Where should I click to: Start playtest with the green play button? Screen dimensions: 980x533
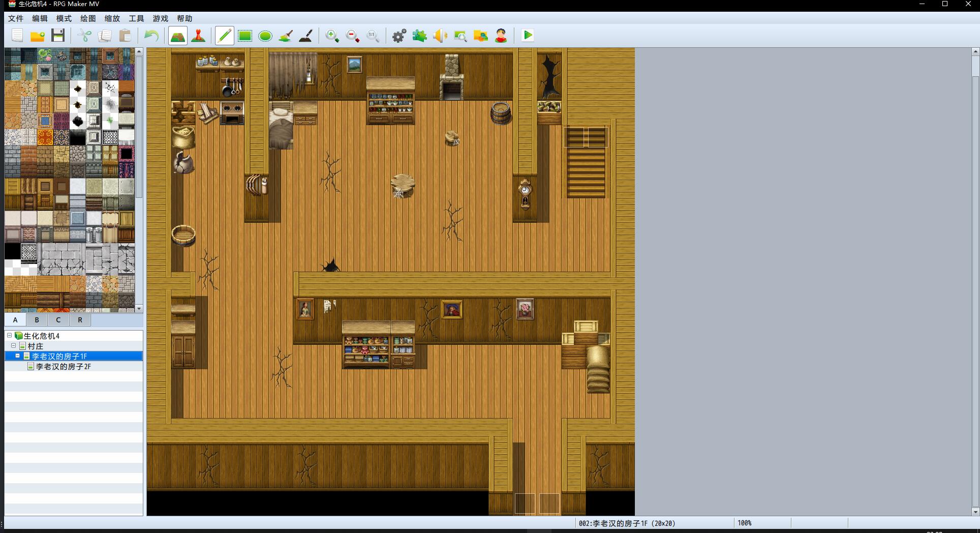[x=528, y=36]
